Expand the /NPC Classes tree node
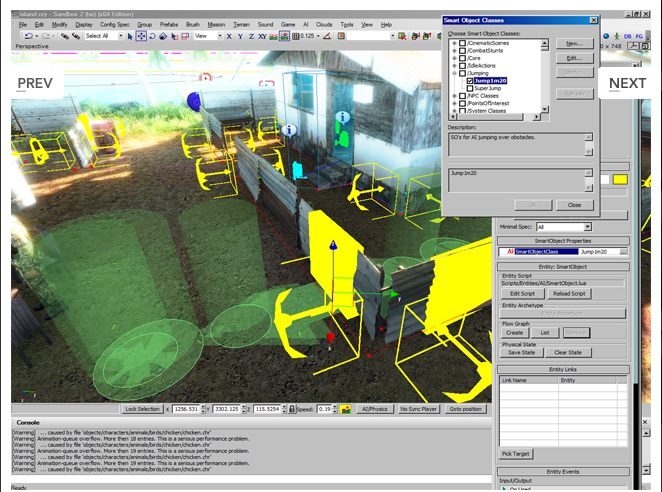This screenshot has height=492, width=662. (454, 96)
